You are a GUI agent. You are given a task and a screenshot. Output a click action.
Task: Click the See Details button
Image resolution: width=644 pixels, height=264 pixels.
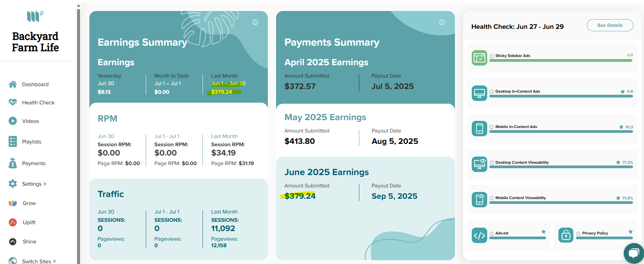[x=610, y=25]
